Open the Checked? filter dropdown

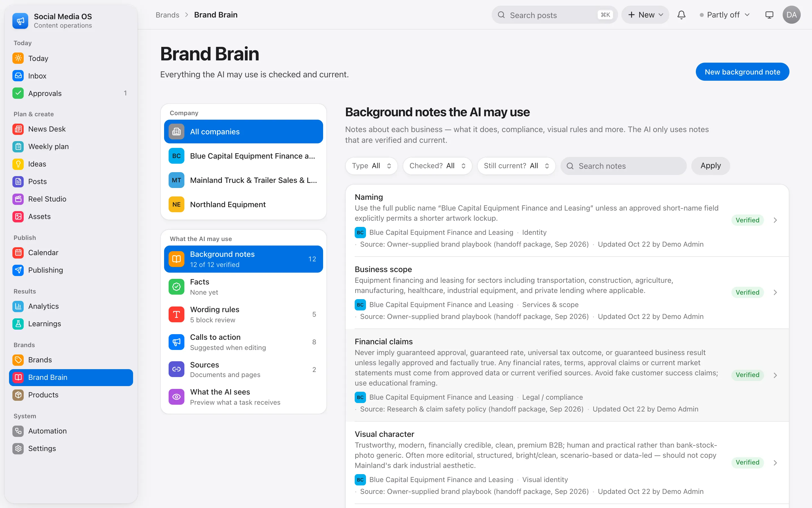click(437, 166)
